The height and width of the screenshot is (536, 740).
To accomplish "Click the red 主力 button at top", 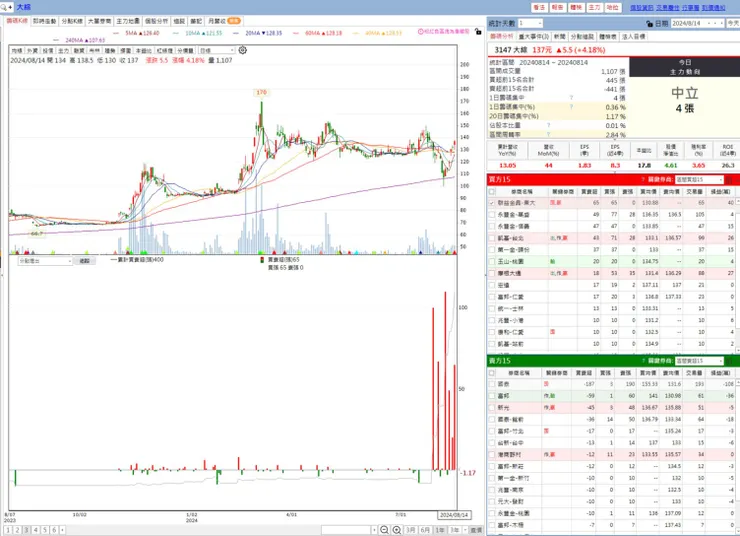I will (594, 8).
